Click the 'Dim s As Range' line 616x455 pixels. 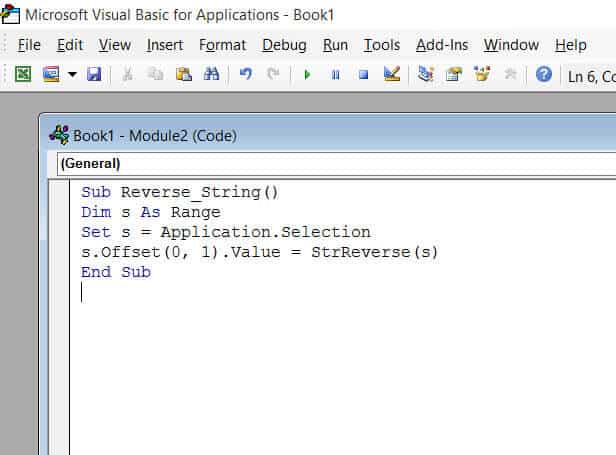[x=150, y=213]
